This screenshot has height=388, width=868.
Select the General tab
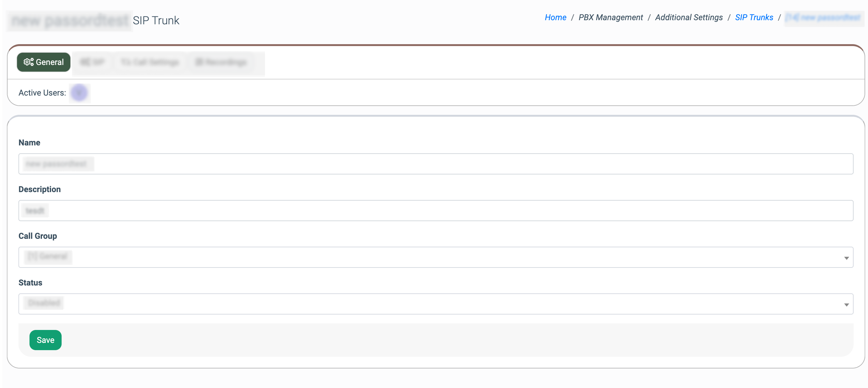44,62
